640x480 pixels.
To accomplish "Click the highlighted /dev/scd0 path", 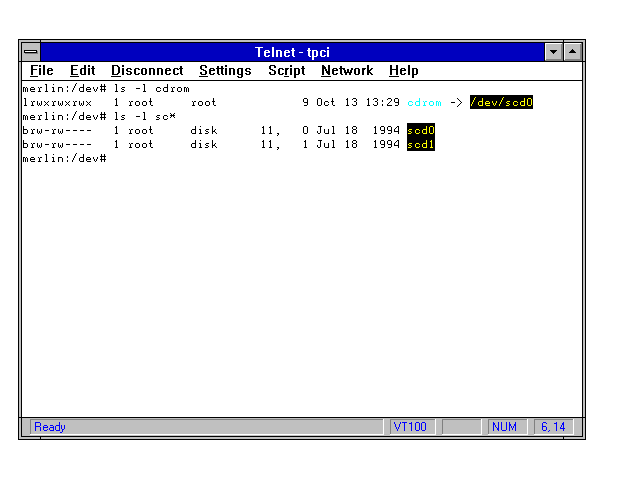I will tap(501, 102).
